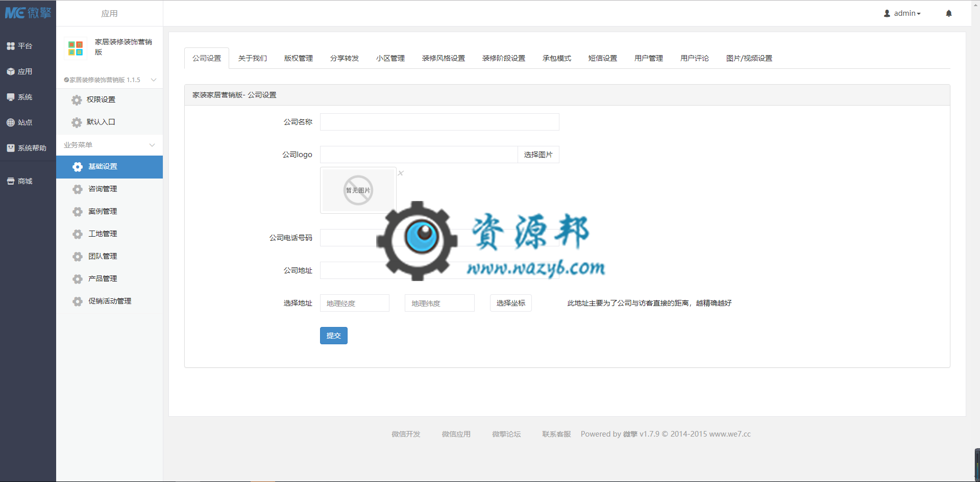
Task: Click the gear icon beside 工地管理
Action: click(x=78, y=234)
